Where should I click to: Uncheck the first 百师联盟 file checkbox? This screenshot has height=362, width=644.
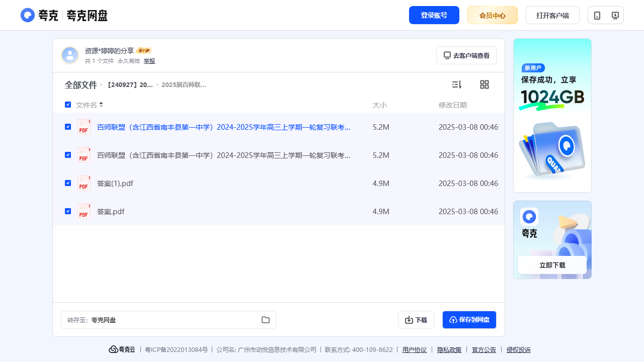(68, 127)
